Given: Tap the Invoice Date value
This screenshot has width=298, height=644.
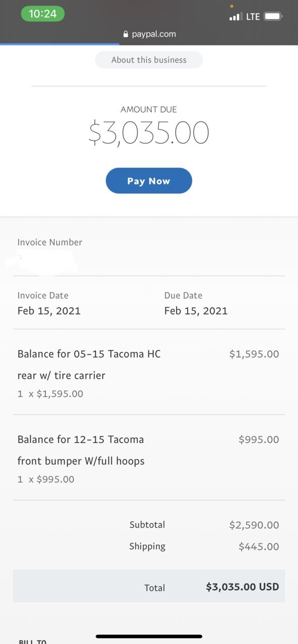Looking at the screenshot, I should (x=49, y=311).
